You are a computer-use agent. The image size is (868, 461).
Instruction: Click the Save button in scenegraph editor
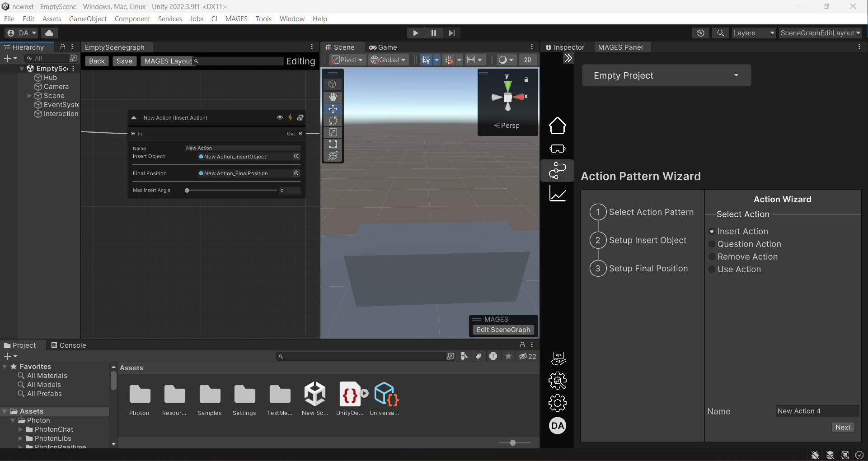click(x=124, y=61)
